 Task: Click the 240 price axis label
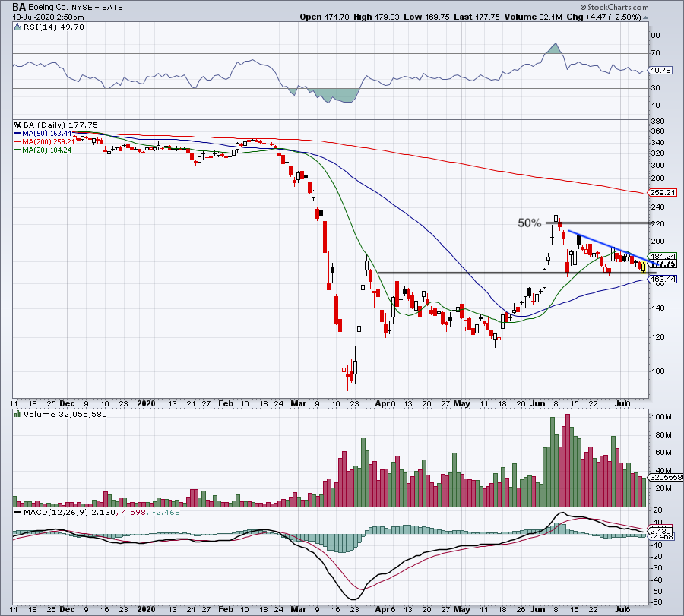658,207
